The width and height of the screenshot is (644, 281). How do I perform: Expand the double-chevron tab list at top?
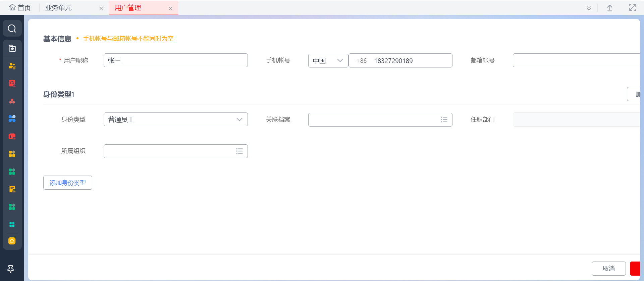589,8
